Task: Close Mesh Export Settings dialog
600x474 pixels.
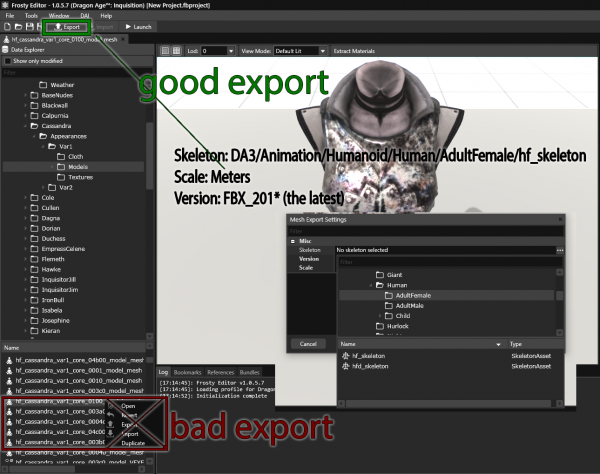Action: (x=560, y=219)
